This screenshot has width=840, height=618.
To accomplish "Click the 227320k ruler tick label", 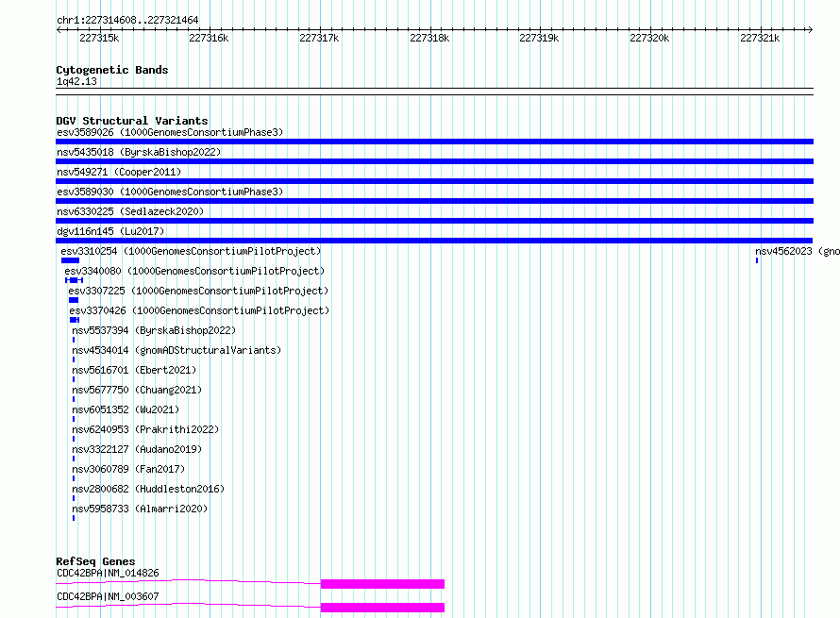I will pyautogui.click(x=649, y=38).
